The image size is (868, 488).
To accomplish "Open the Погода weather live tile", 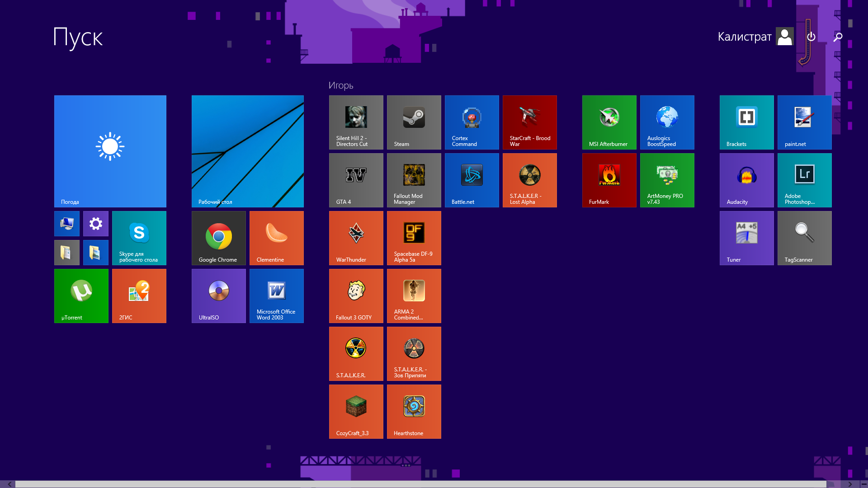I will [x=110, y=151].
